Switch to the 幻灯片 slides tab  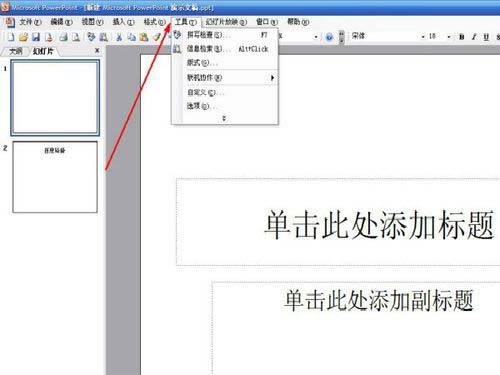click(x=43, y=51)
